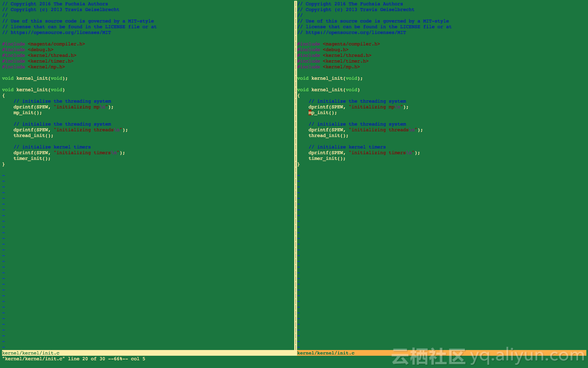588x368 pixels.
Task: Click #include <kernel/timer.h> in the left pane
Action: [x=37, y=61]
